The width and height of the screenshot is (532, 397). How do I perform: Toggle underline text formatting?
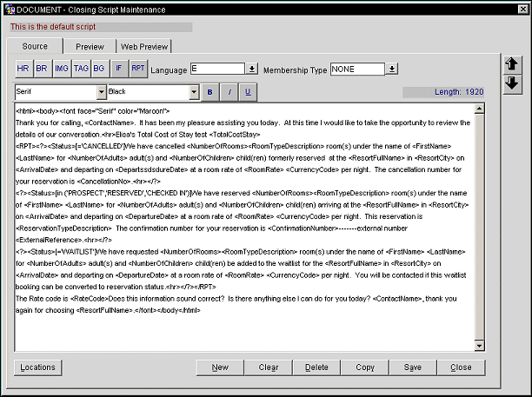tap(248, 91)
